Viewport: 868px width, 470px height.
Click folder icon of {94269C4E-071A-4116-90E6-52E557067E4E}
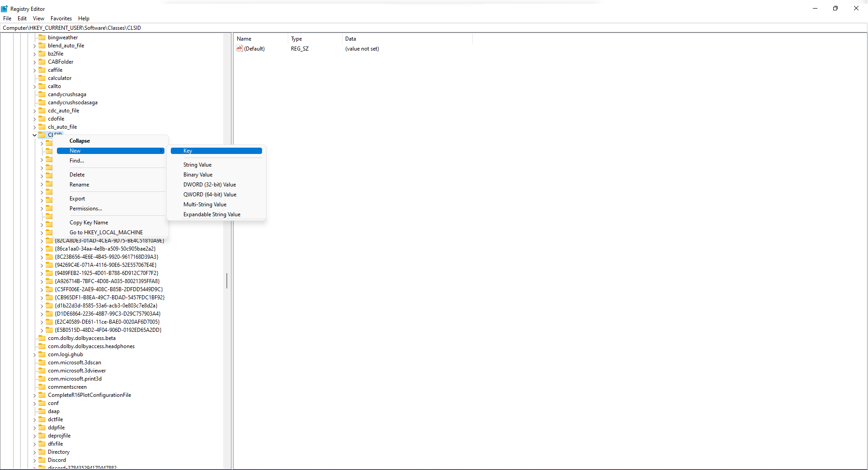point(49,265)
